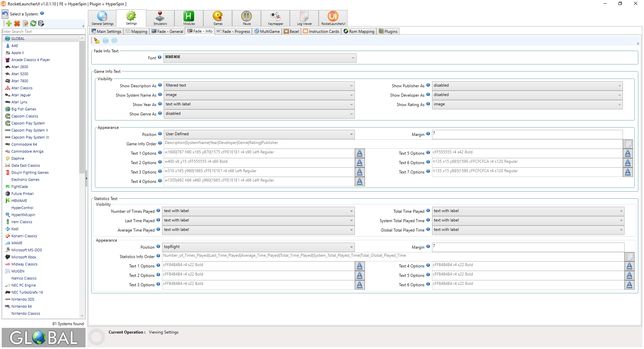This screenshot has height=349, width=644.
Task: Expand the Font dropdown showing Bebas Neue
Action: pyautogui.click(x=260, y=58)
